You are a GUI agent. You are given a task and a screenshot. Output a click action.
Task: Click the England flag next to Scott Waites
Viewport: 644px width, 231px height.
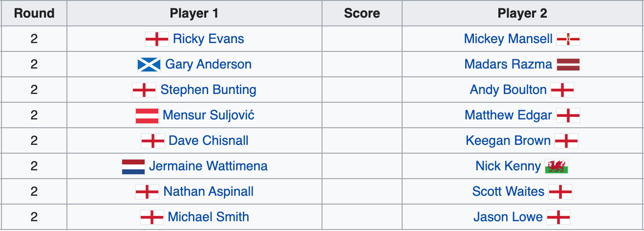(x=560, y=192)
